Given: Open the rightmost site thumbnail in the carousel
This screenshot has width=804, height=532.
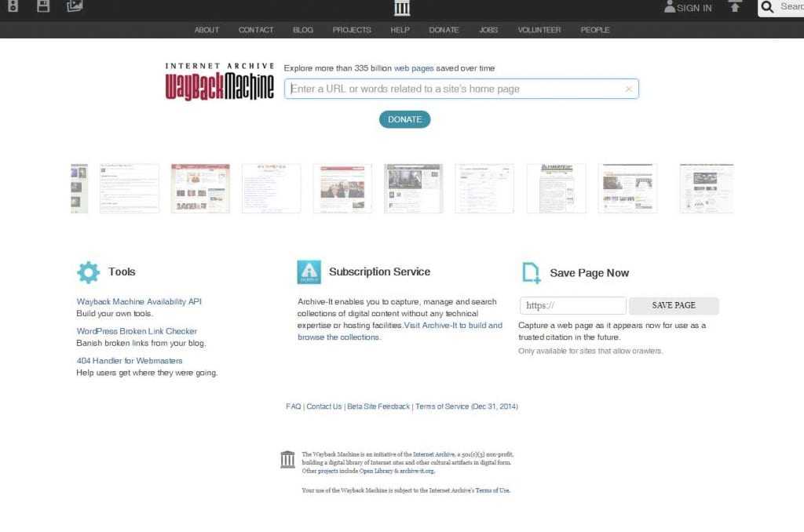Looking at the screenshot, I should click(x=707, y=188).
